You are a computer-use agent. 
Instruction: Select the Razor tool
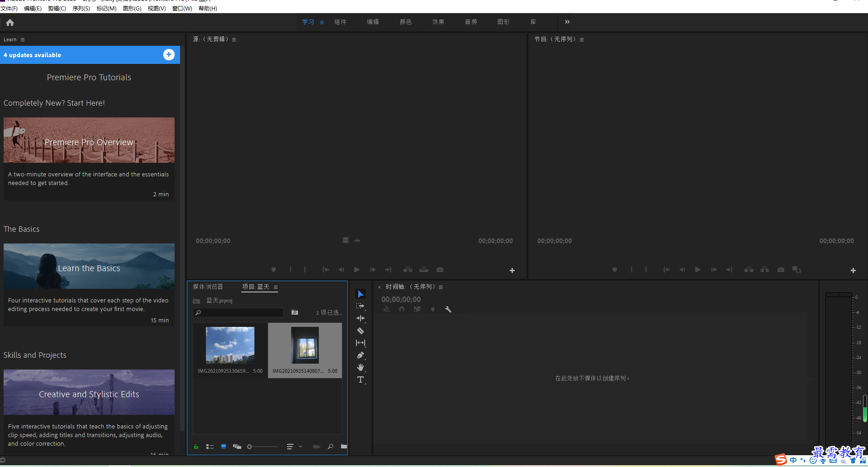pyautogui.click(x=361, y=331)
